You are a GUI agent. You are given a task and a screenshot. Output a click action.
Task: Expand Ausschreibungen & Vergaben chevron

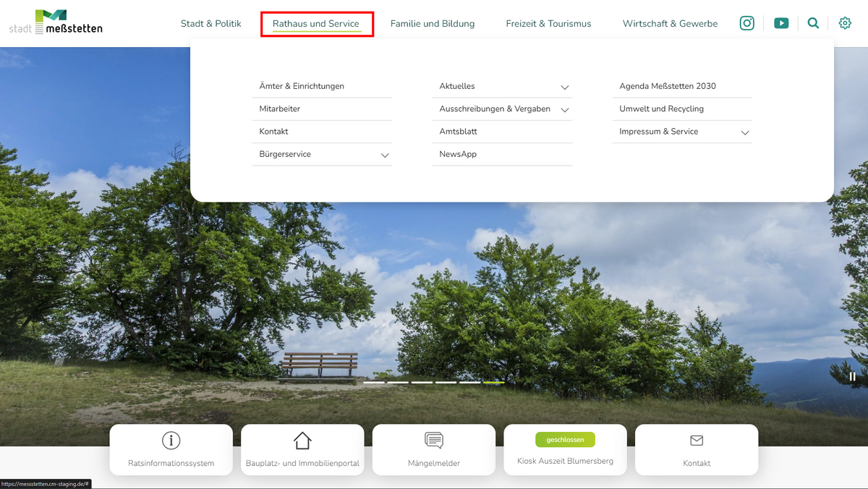tap(565, 110)
